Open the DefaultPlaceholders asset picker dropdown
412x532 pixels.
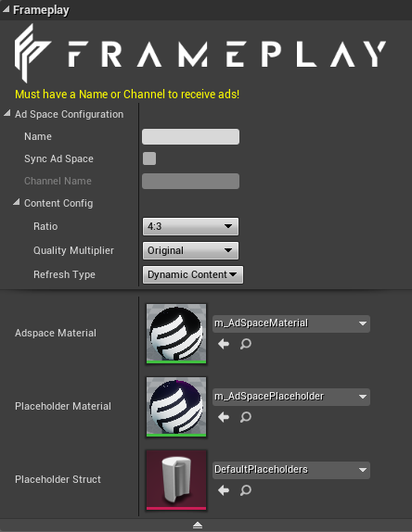point(291,470)
